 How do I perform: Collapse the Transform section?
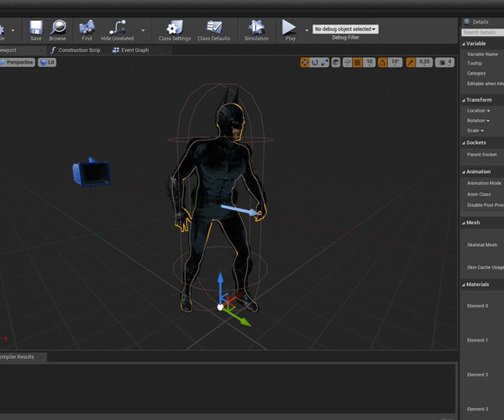[x=464, y=100]
